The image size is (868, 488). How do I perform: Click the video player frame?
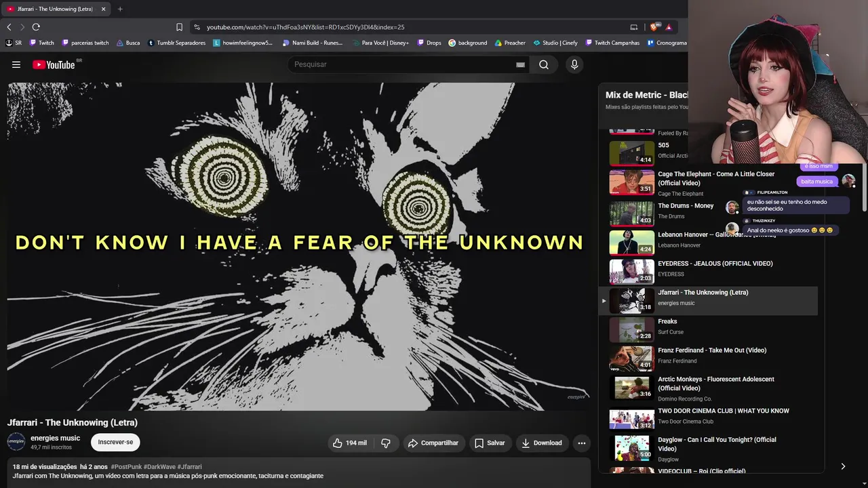point(298,247)
